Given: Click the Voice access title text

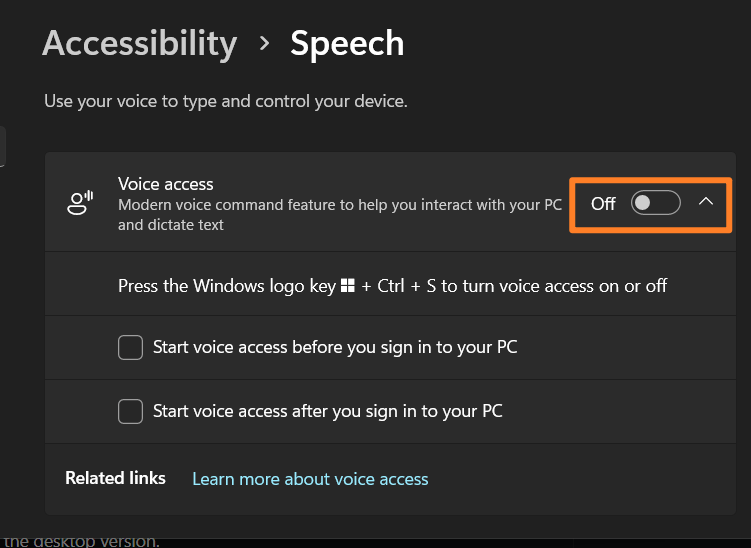Looking at the screenshot, I should (166, 184).
